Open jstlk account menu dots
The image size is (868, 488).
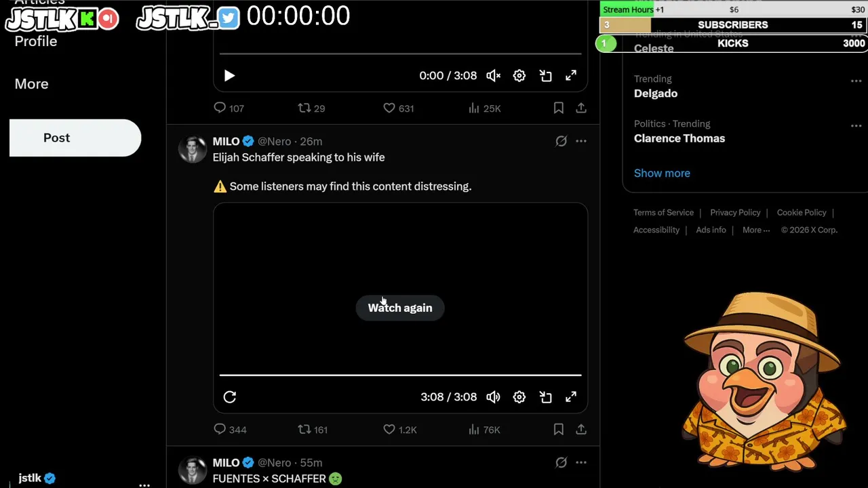point(144,484)
